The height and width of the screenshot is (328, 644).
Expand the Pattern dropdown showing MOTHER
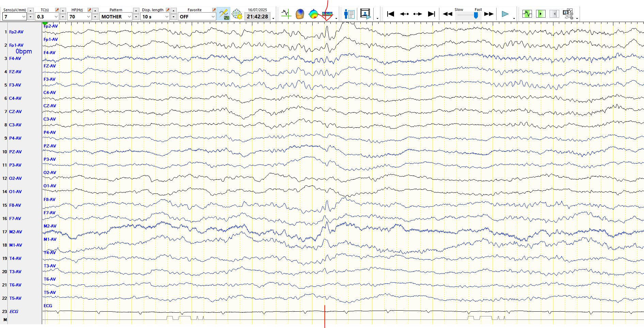point(129,17)
